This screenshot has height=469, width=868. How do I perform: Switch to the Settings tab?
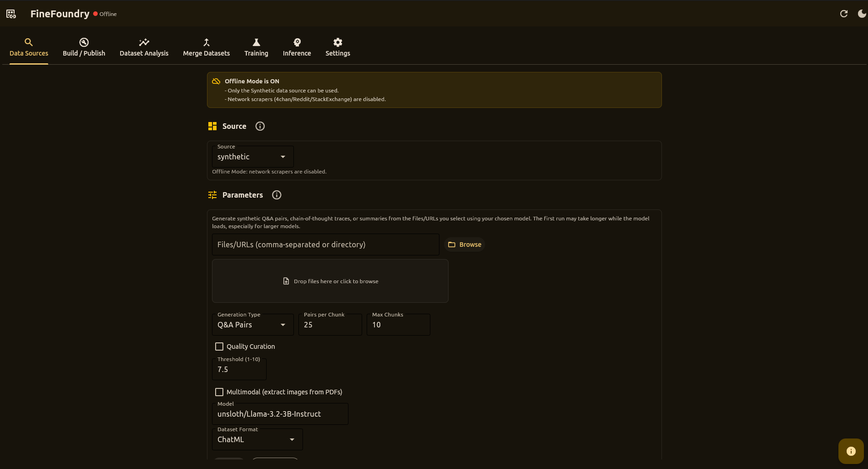click(x=337, y=47)
